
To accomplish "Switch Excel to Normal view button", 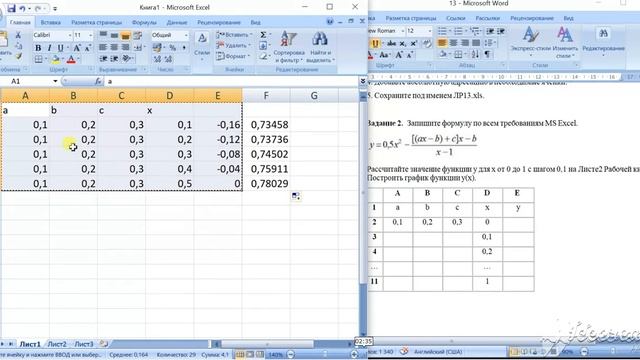I will [x=240, y=354].
